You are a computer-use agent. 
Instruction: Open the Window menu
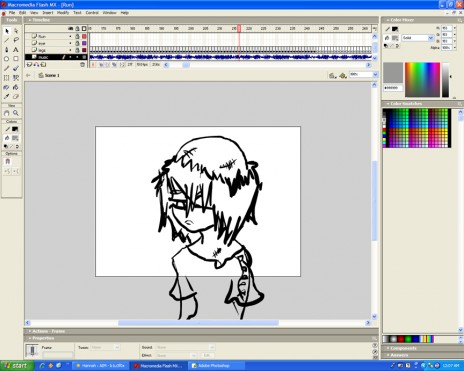coord(109,13)
